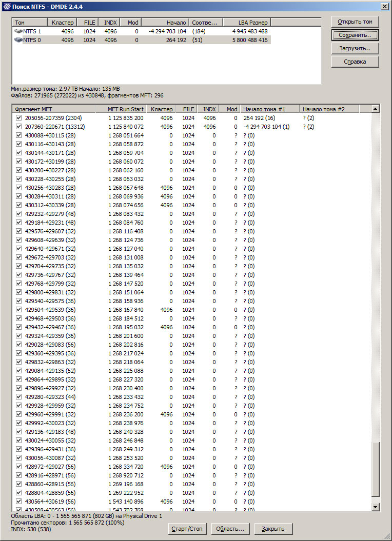Click Сохранить.. button
The image size is (392, 541).
355,35
